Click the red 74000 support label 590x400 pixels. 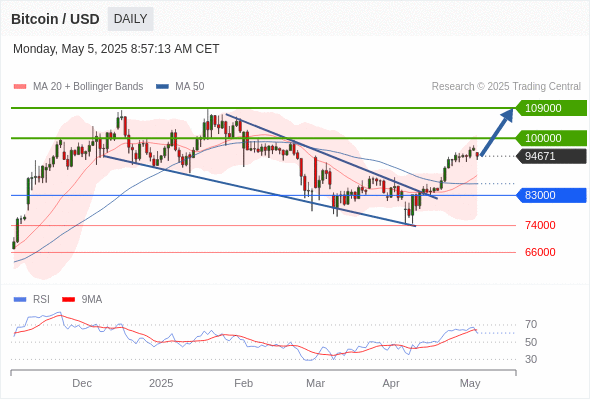(540, 225)
